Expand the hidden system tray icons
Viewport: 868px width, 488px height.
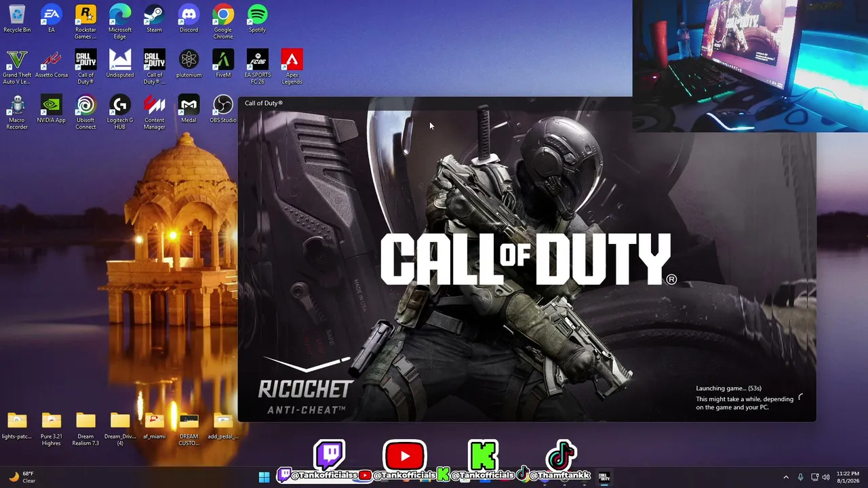(x=786, y=477)
